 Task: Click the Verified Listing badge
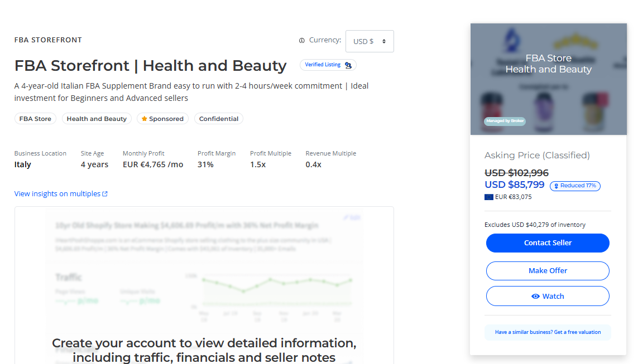tap(328, 65)
